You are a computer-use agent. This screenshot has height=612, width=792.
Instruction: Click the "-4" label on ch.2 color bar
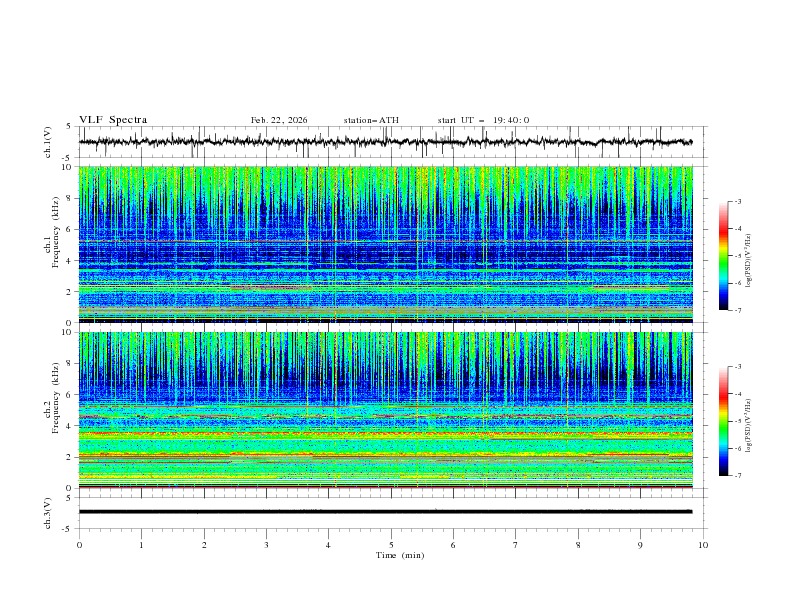737,394
